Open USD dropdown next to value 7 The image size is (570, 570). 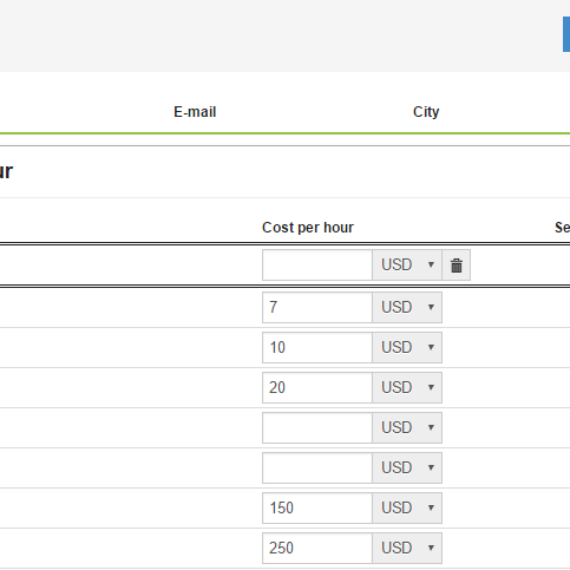[407, 307]
